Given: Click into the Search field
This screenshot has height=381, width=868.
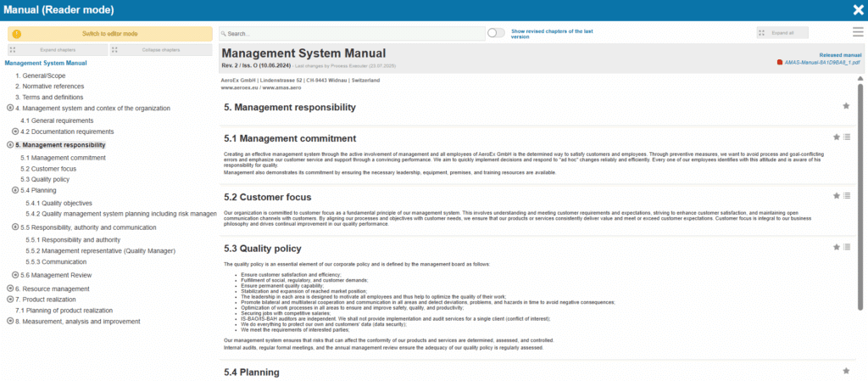Looking at the screenshot, I should [x=351, y=33].
